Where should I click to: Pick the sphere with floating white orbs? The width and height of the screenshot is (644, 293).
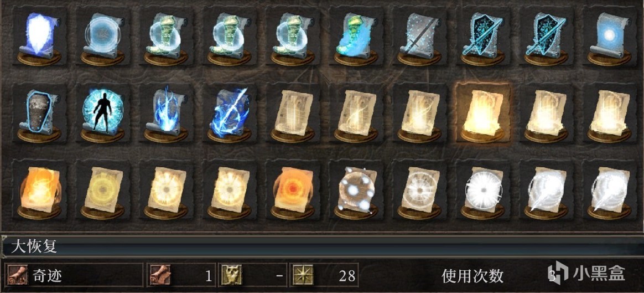point(356,190)
